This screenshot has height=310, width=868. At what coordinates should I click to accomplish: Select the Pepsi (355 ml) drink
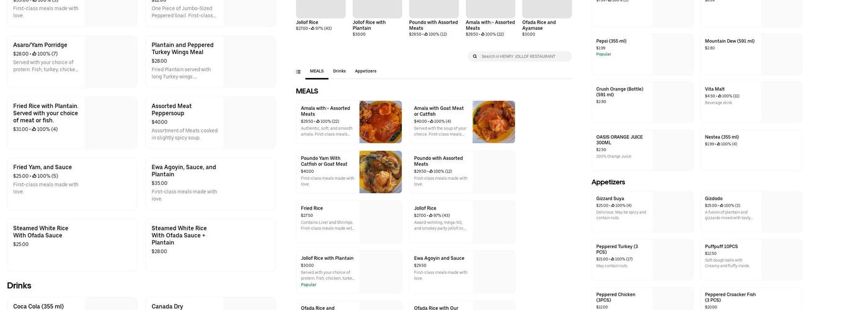tap(642, 54)
